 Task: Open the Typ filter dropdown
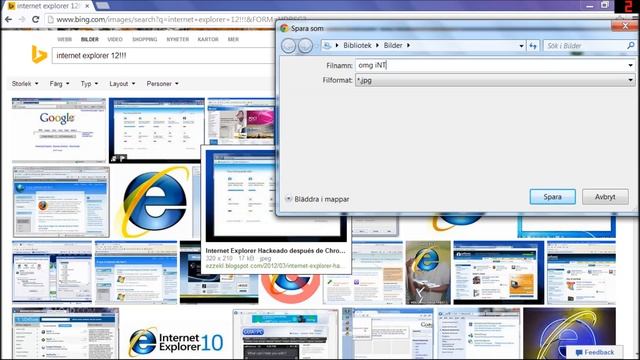89,83
